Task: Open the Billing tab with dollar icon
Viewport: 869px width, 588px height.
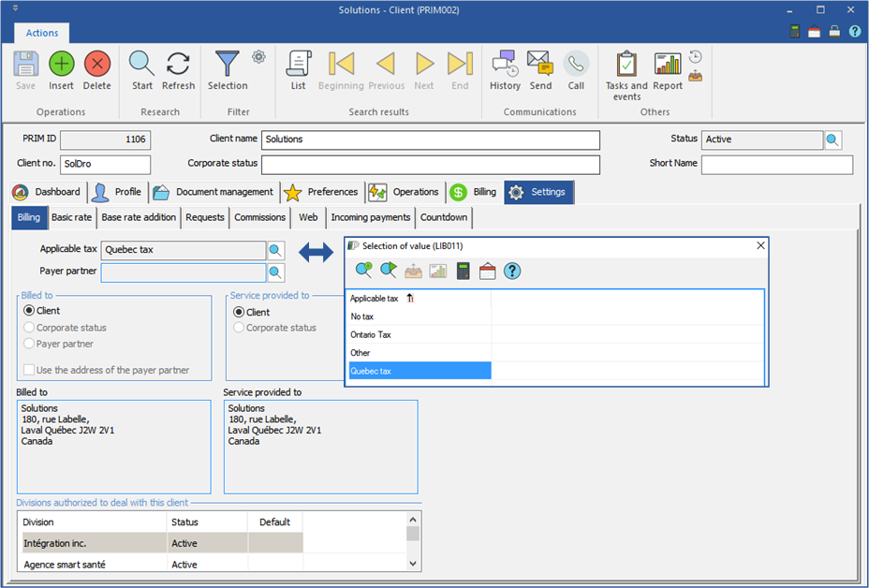Action: (x=475, y=192)
